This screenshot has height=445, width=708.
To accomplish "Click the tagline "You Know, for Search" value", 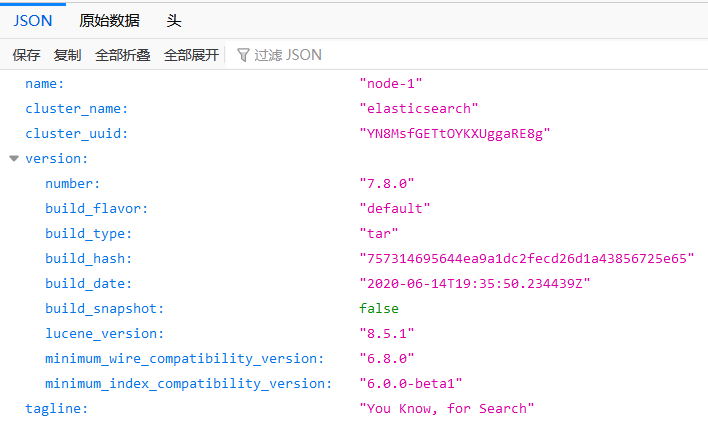I will point(447,408).
